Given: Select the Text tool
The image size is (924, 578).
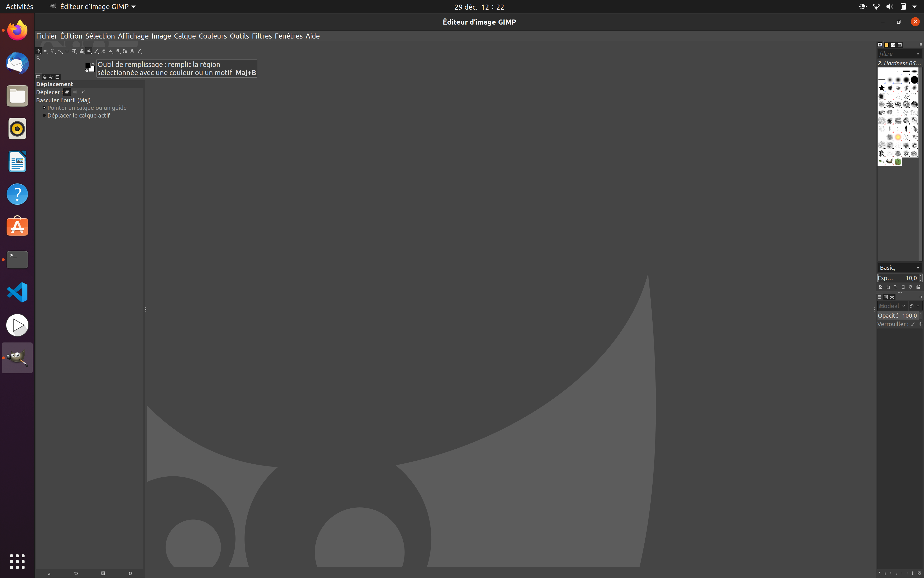Looking at the screenshot, I should coord(132,51).
